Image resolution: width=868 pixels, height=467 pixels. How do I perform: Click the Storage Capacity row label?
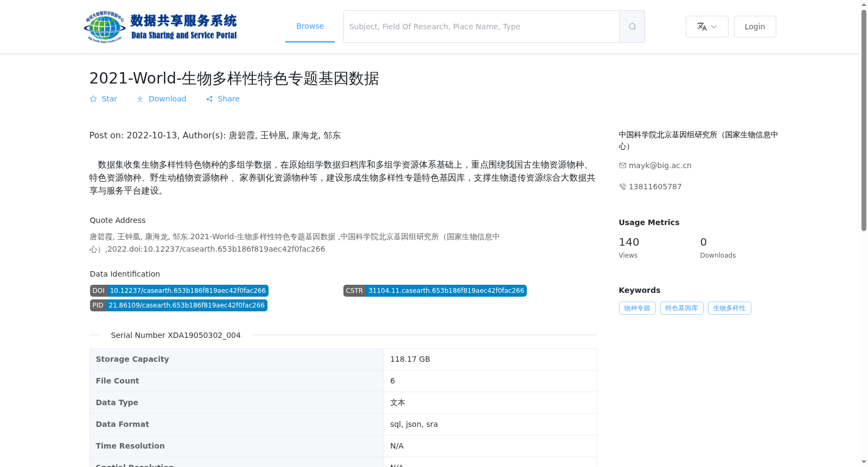pyautogui.click(x=132, y=359)
